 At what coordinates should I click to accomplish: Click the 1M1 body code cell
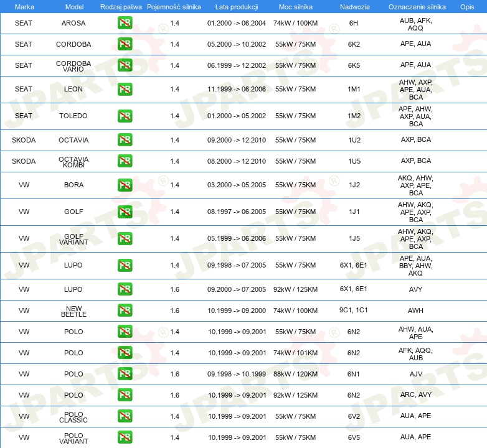pyautogui.click(x=354, y=89)
